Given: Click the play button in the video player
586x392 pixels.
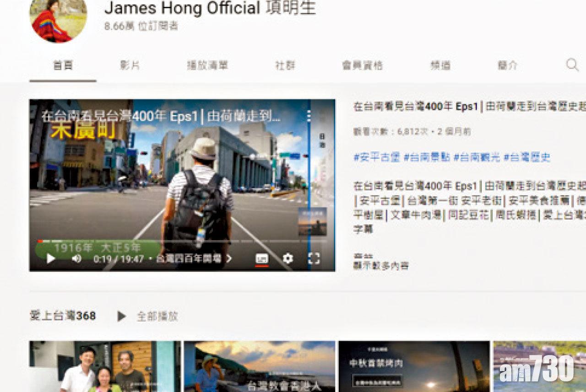Looking at the screenshot, I should (x=50, y=259).
